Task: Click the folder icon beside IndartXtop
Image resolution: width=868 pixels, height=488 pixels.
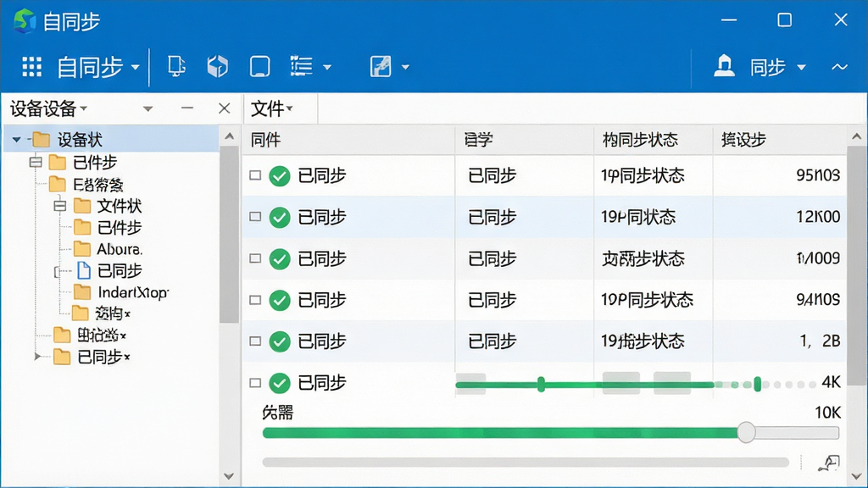Action: point(82,291)
